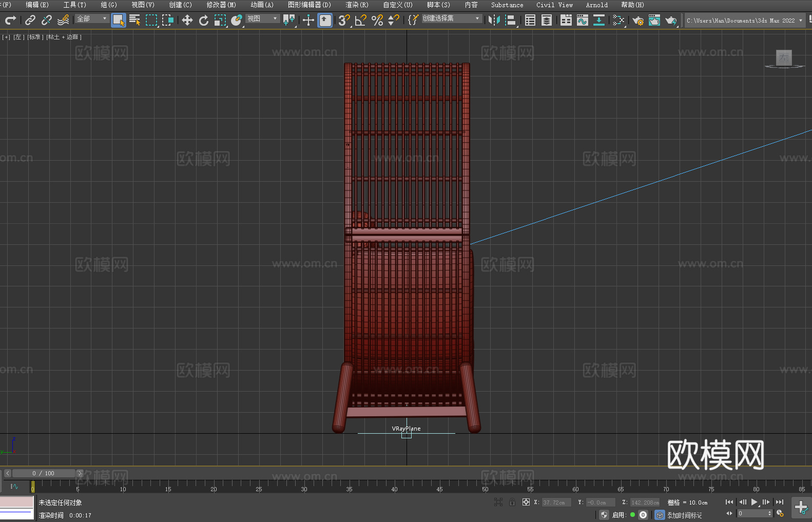Open the Mini Curve Editor toggle
The image size is (812, 522).
tap(14, 486)
